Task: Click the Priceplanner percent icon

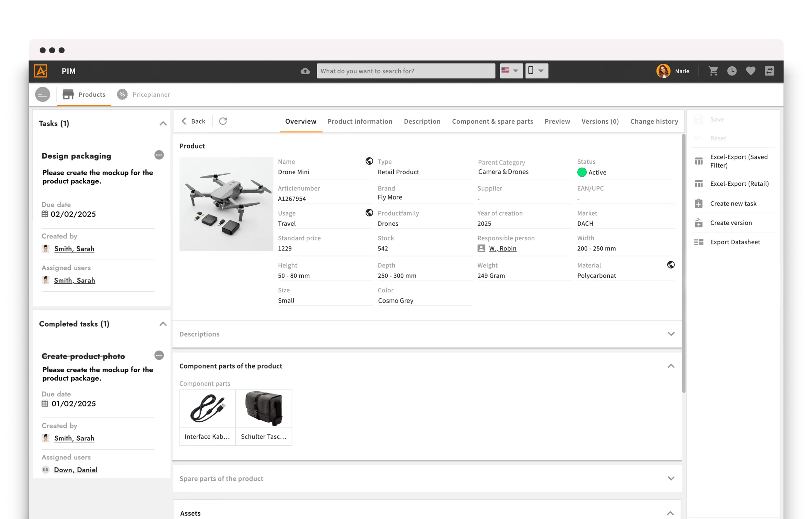Action: [x=122, y=95]
